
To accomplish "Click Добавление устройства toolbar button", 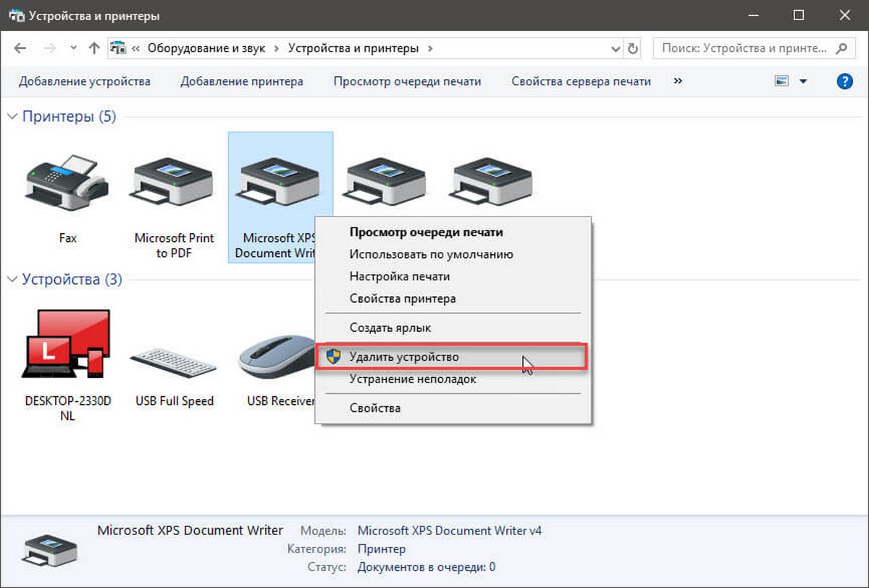I will click(85, 81).
